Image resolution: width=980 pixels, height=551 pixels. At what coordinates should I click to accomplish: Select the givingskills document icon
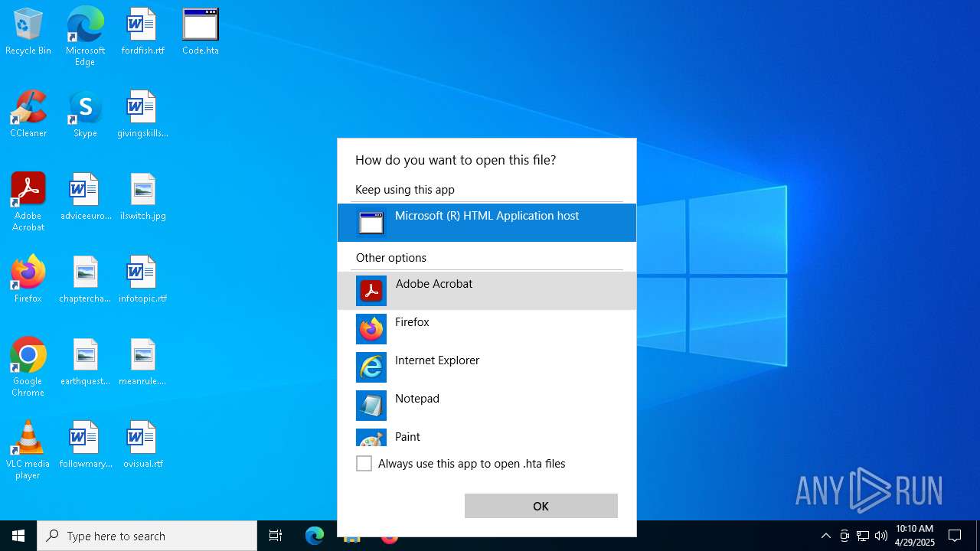click(x=142, y=114)
